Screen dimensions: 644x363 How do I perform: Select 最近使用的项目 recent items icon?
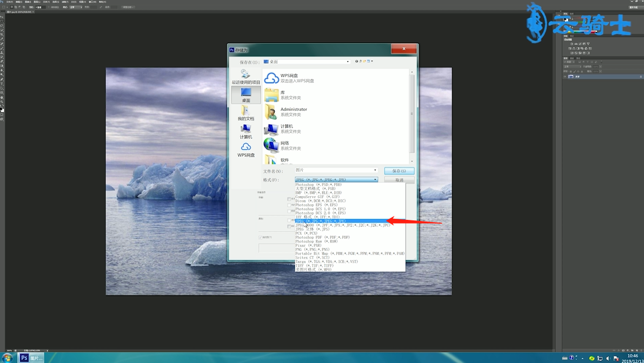point(245,77)
